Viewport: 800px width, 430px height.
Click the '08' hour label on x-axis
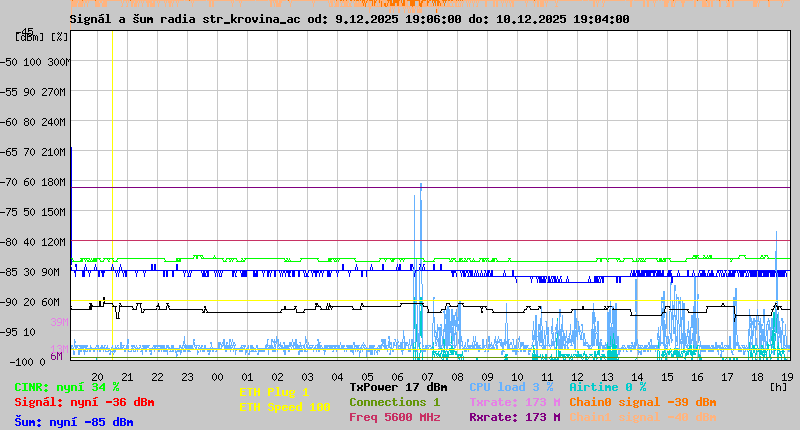457,377
